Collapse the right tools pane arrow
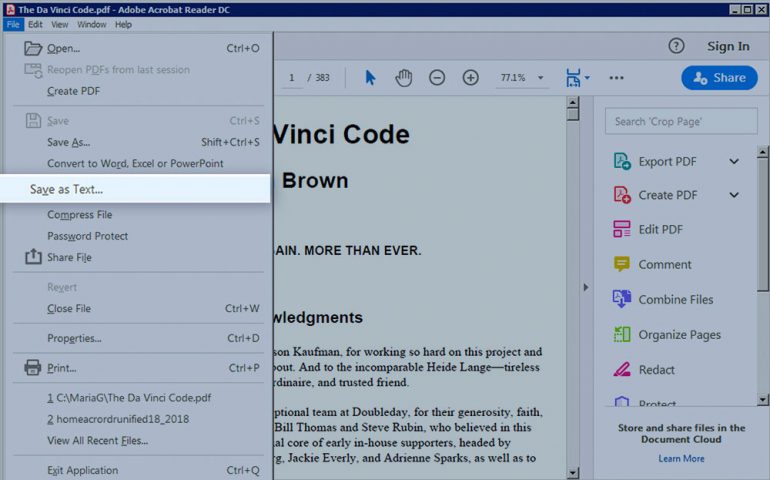This screenshot has width=770, height=480. [585, 287]
